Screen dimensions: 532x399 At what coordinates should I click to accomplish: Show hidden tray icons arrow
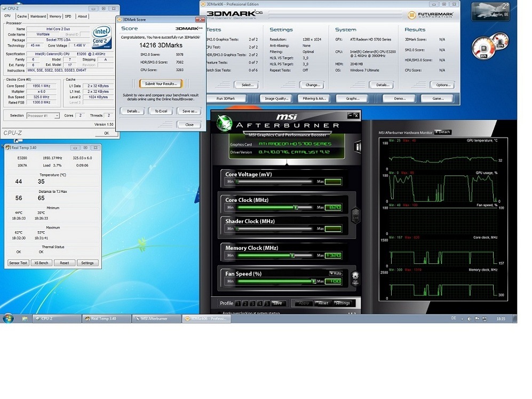[462, 319]
